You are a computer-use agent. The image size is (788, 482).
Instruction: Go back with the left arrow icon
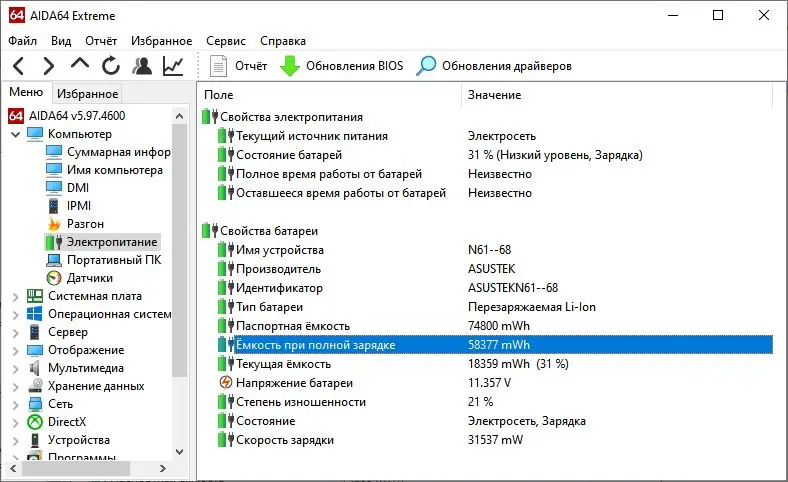point(19,66)
